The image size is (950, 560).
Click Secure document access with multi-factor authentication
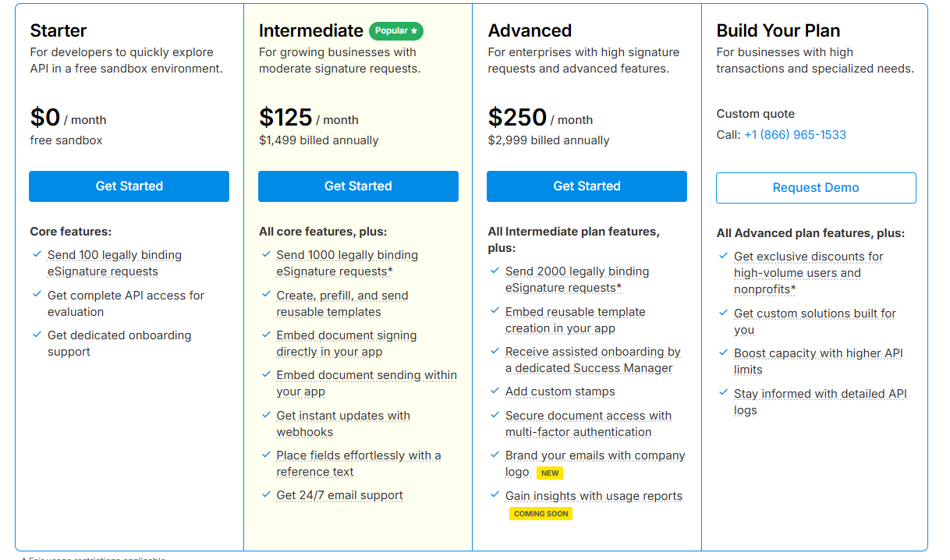click(588, 424)
